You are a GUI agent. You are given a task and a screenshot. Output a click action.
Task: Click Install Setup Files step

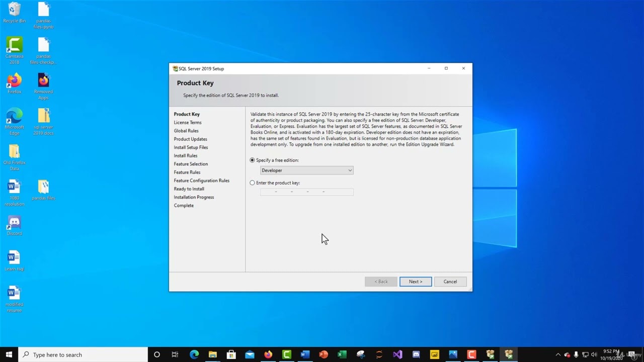tap(191, 147)
